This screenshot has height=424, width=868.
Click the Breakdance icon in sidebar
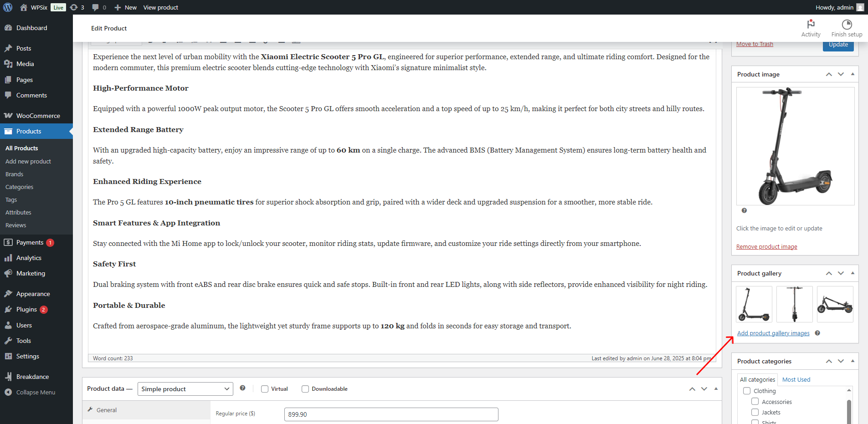click(8, 377)
